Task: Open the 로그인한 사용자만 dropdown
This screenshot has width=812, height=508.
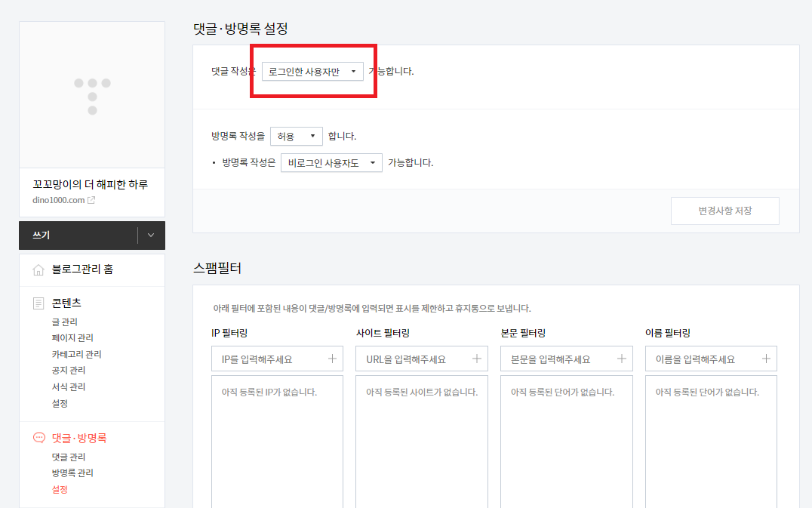Action: [x=312, y=72]
